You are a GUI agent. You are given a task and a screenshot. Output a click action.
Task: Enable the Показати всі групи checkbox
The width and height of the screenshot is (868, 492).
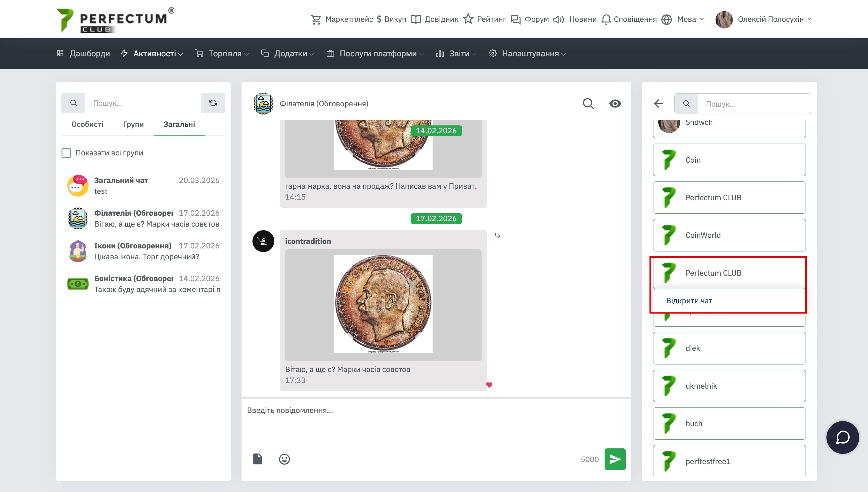click(67, 153)
